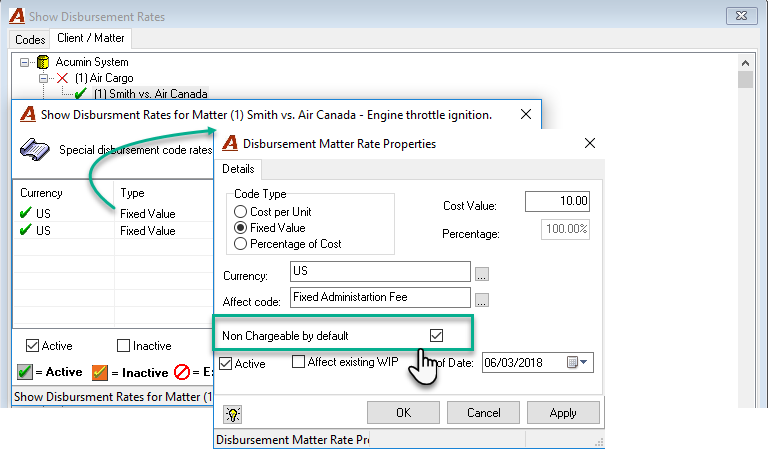
Task: Click the Cost Value input field
Action: (x=557, y=201)
